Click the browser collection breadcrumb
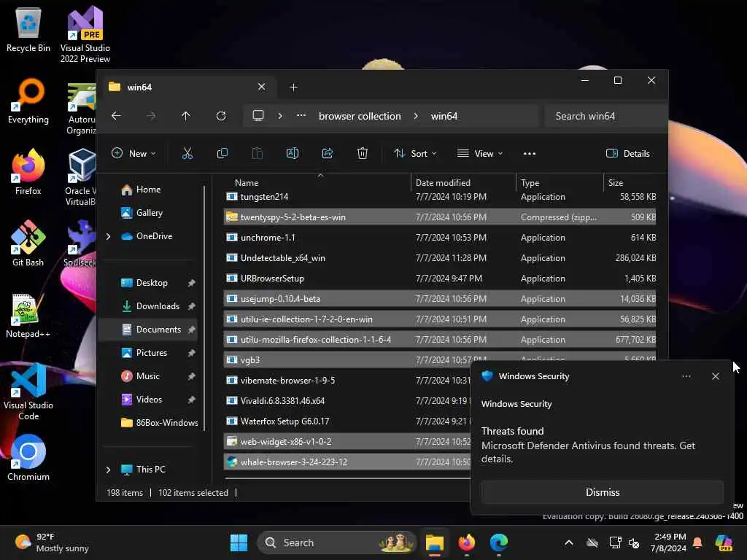Viewport: 747px width, 560px height. pyautogui.click(x=360, y=116)
